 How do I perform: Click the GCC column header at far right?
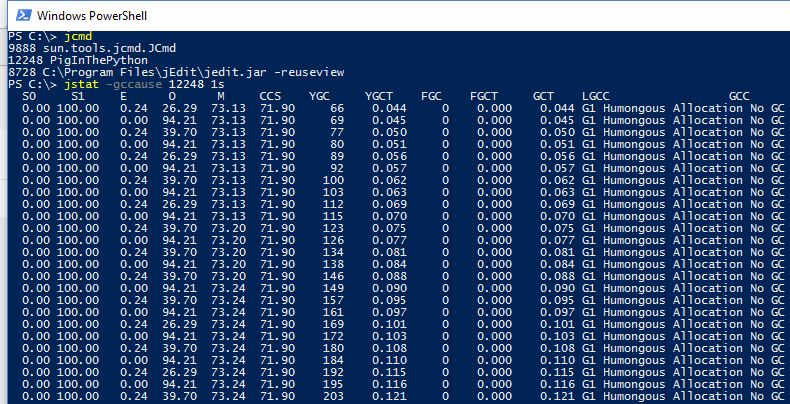[739, 96]
